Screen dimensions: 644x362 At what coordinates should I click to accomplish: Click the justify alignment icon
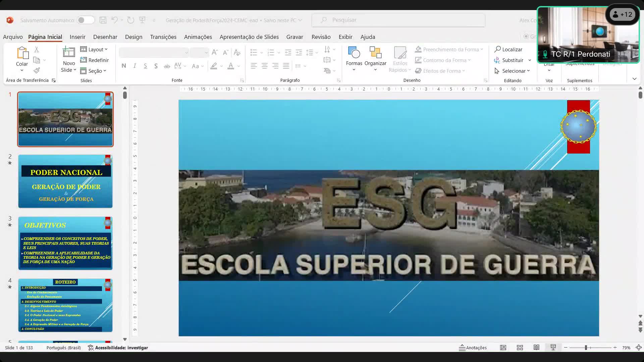[x=286, y=66]
